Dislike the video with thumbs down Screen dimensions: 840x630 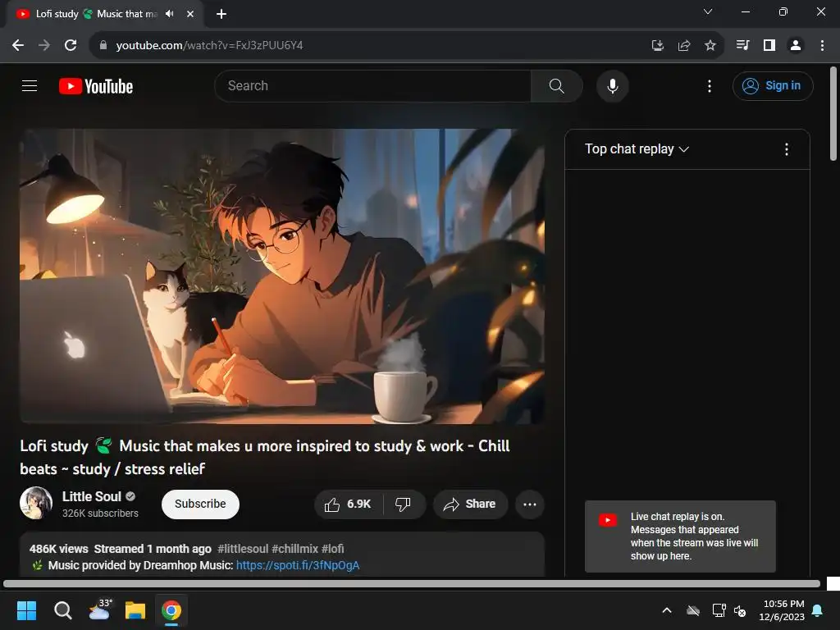404,504
